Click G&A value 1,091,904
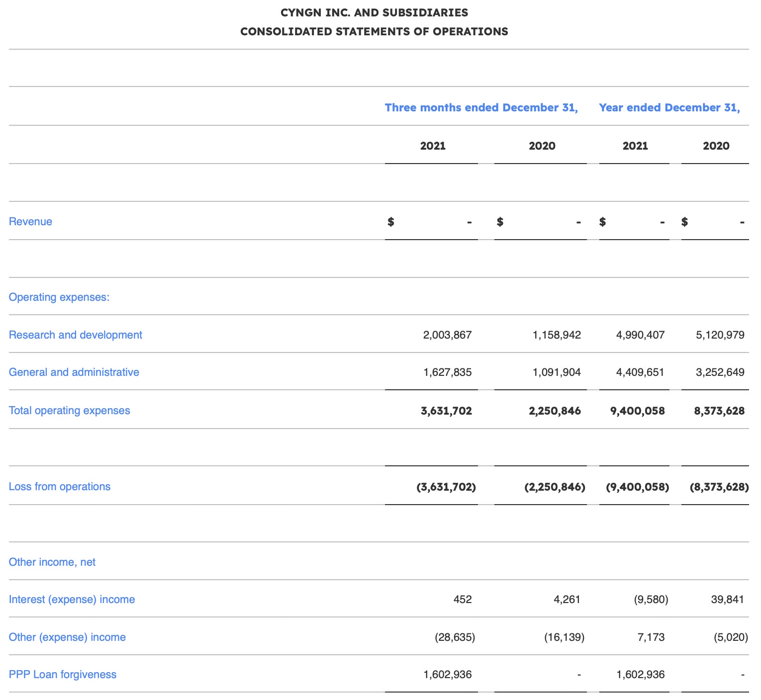 tap(557, 372)
